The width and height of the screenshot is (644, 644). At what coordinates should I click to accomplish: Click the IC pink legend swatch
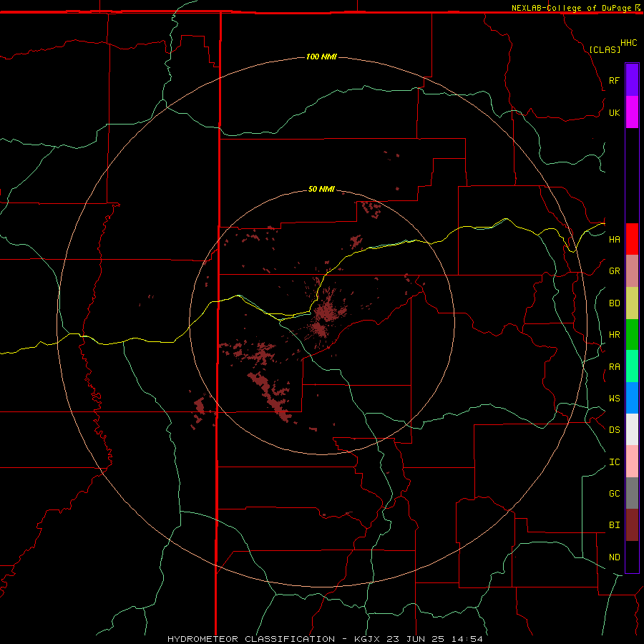click(632, 462)
